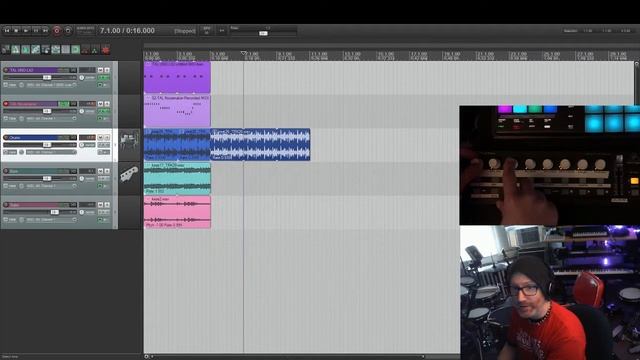The image size is (640, 360).
Task: Click the transport Stop button
Action: (x=16, y=31)
